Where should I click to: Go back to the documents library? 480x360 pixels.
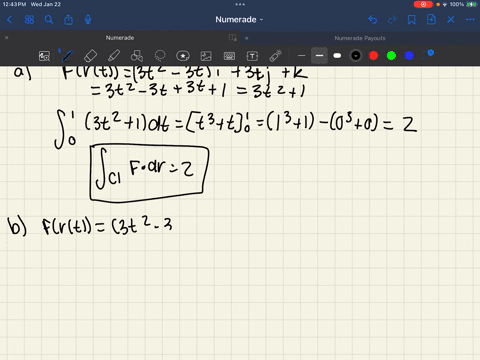(x=9, y=20)
